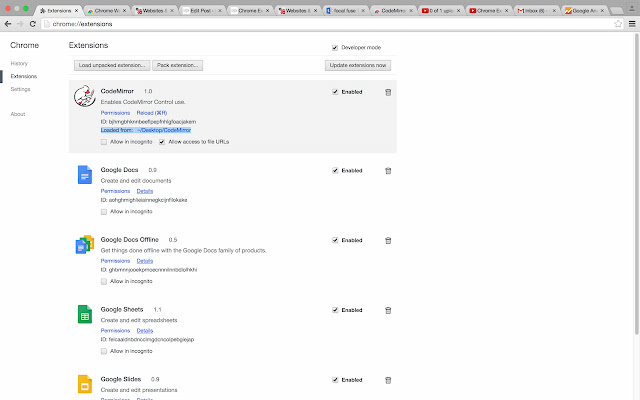This screenshot has height=400, width=640.
Task: Click the page's vertical scrollbar
Action: 636,184
